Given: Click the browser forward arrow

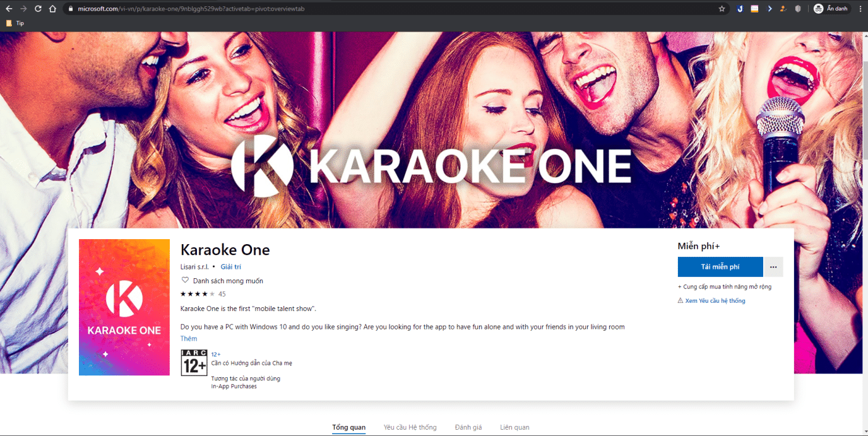Looking at the screenshot, I should (x=23, y=9).
